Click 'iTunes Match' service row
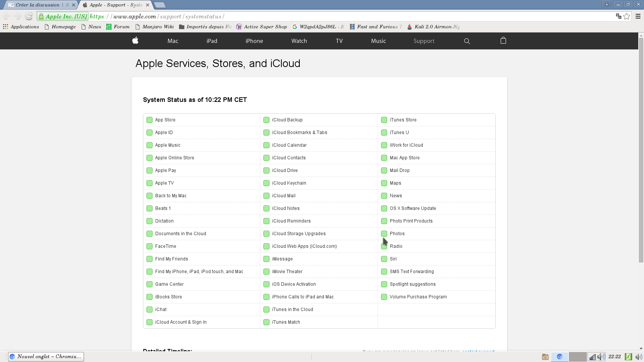The image size is (644, 362). click(319, 322)
